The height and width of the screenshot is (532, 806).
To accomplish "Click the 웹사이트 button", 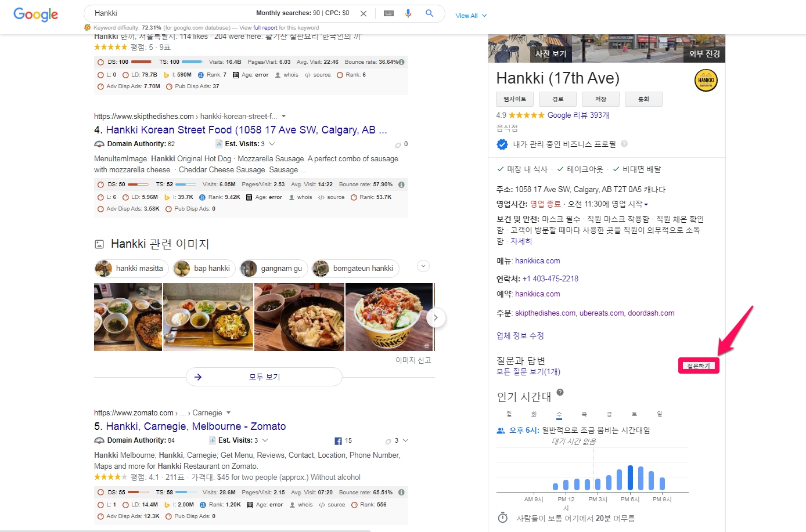I will pyautogui.click(x=515, y=99).
